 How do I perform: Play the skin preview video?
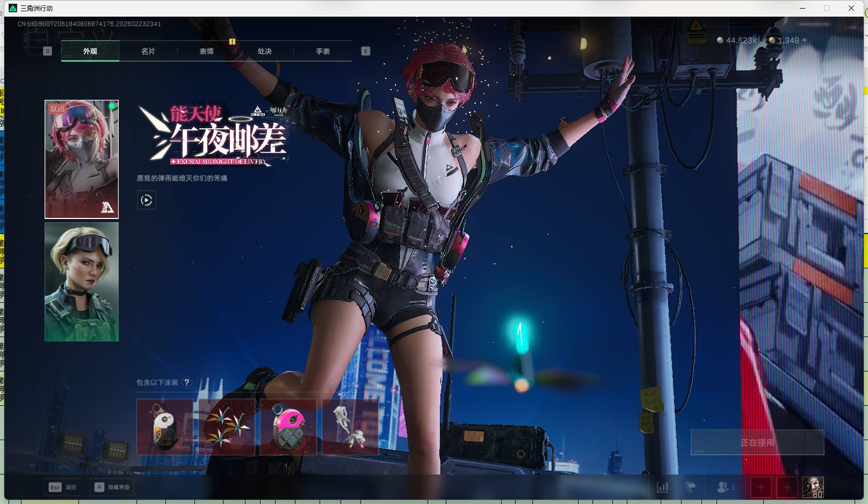147,200
